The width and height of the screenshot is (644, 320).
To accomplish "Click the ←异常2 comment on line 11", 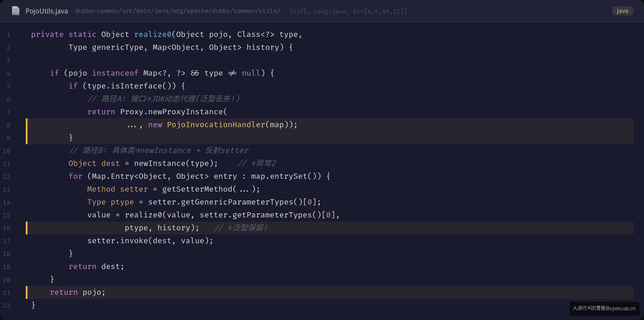I will click(257, 163).
